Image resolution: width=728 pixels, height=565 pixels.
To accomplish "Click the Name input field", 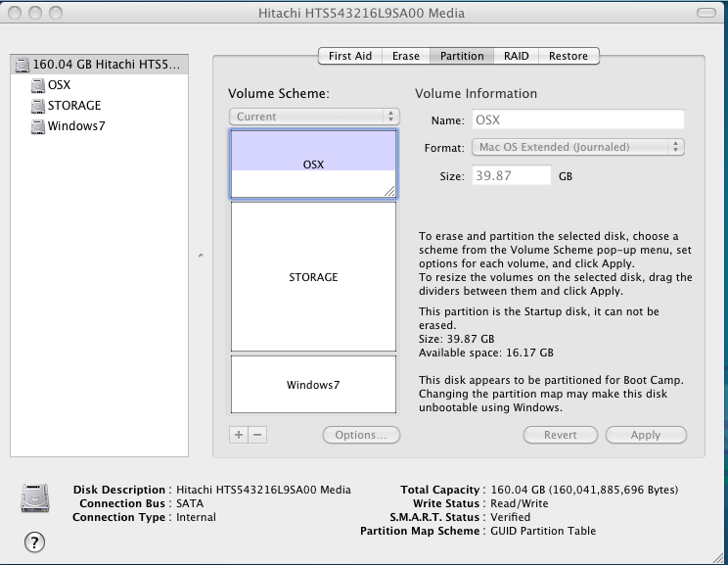I will tap(578, 119).
